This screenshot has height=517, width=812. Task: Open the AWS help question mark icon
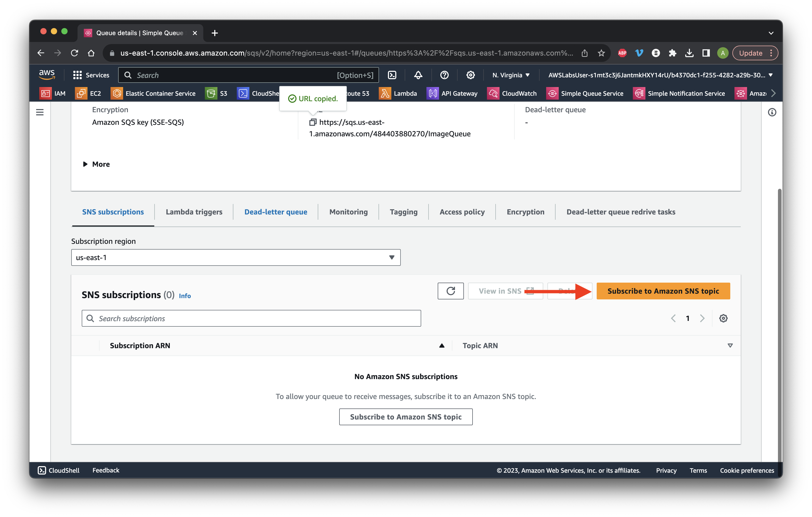pyautogui.click(x=444, y=75)
